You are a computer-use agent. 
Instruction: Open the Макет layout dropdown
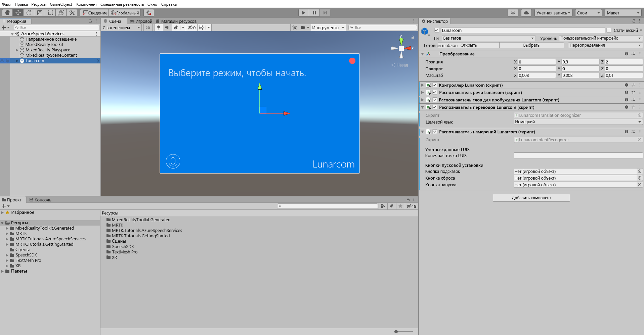click(623, 13)
